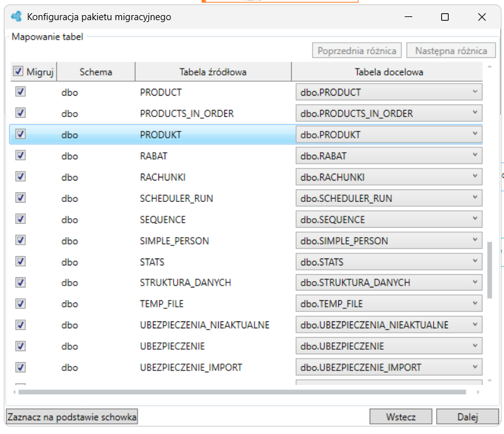Uncheck the UBEZPIECZENIE_IMPORT row checkbox
The width and height of the screenshot is (504, 434).
coord(21,367)
